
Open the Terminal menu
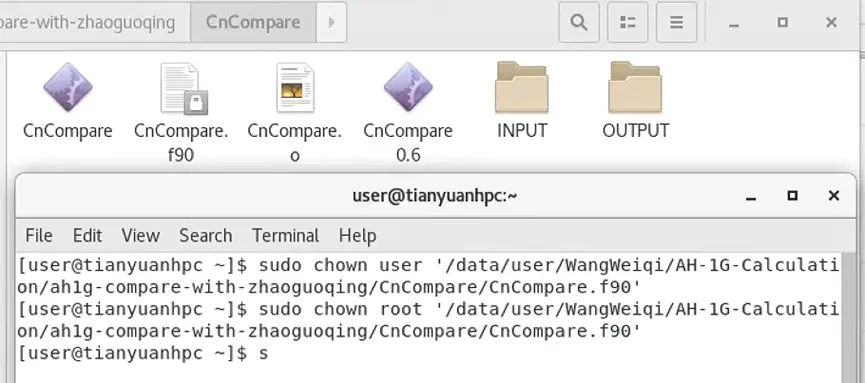[x=286, y=236]
